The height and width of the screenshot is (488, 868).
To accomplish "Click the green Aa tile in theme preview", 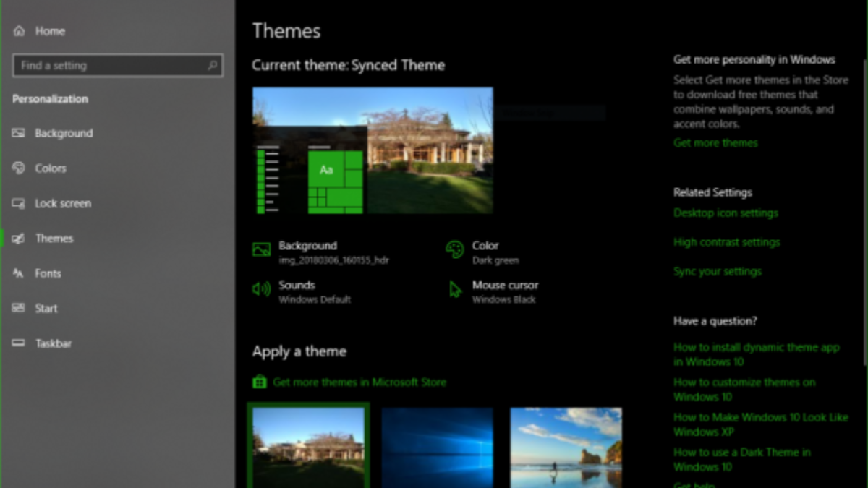I will pos(326,169).
